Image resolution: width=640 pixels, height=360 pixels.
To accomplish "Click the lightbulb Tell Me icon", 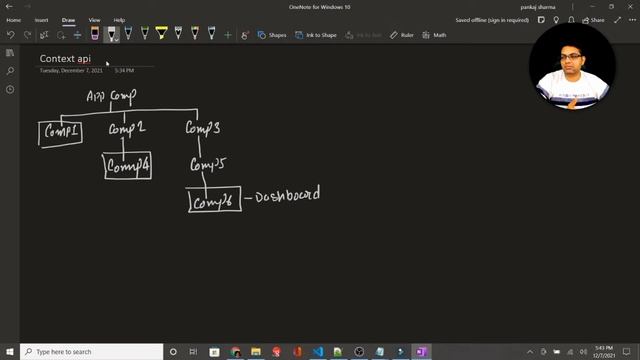I will 556,20.
